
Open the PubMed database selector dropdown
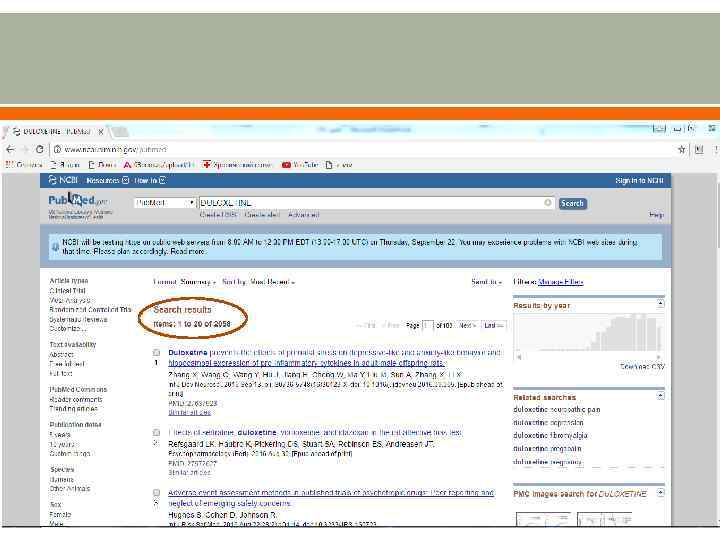point(165,202)
